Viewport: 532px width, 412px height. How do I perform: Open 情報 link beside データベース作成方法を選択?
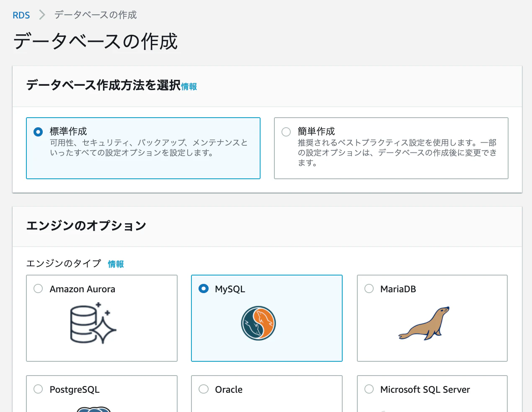[x=189, y=87]
